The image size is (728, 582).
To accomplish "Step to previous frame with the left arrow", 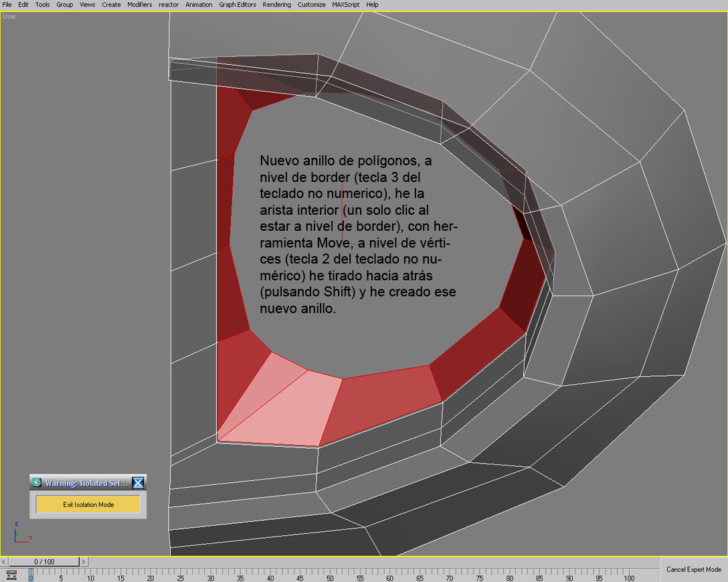I will pos(4,561).
